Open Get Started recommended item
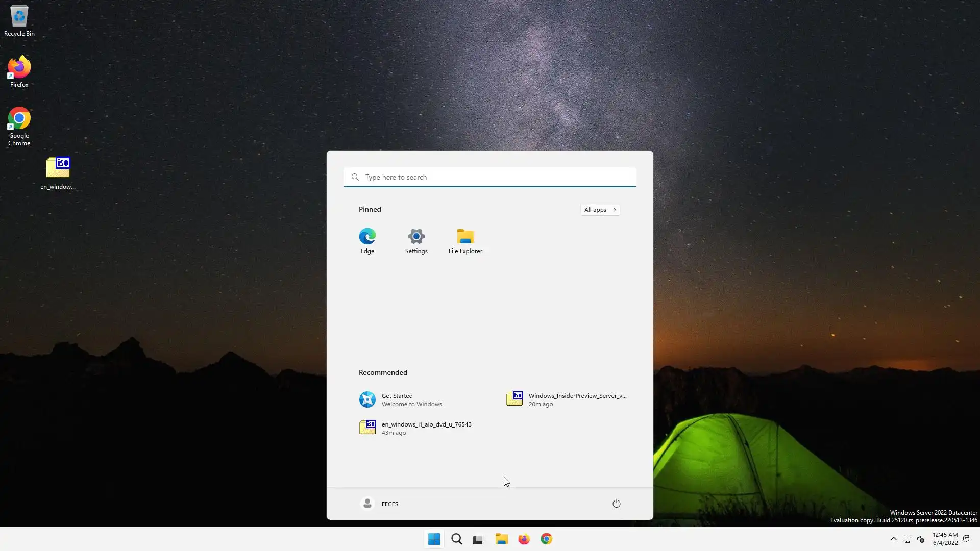The width and height of the screenshot is (980, 551). (x=401, y=399)
